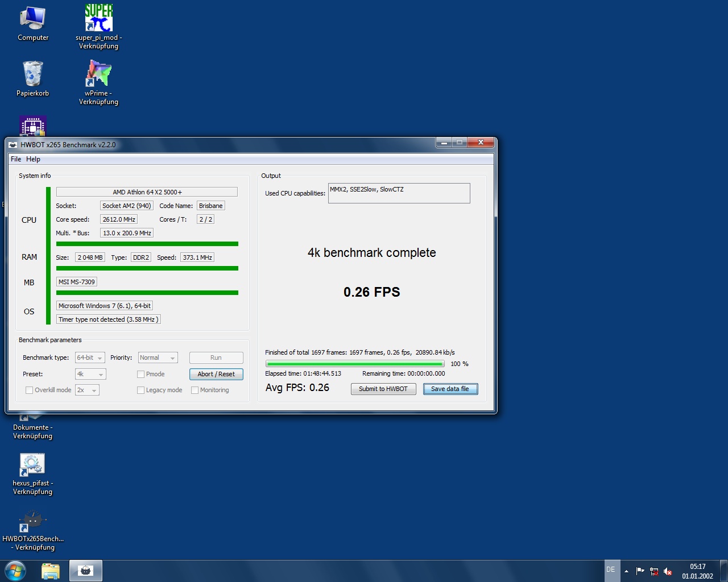Screen dimensions: 728x582
Task: Close the HWBOT benchmark window
Action: 481,143
